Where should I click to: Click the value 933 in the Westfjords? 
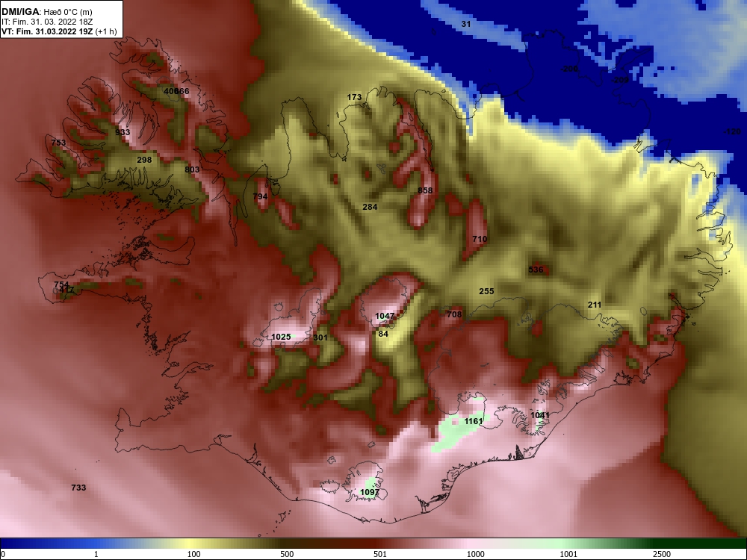123,132
